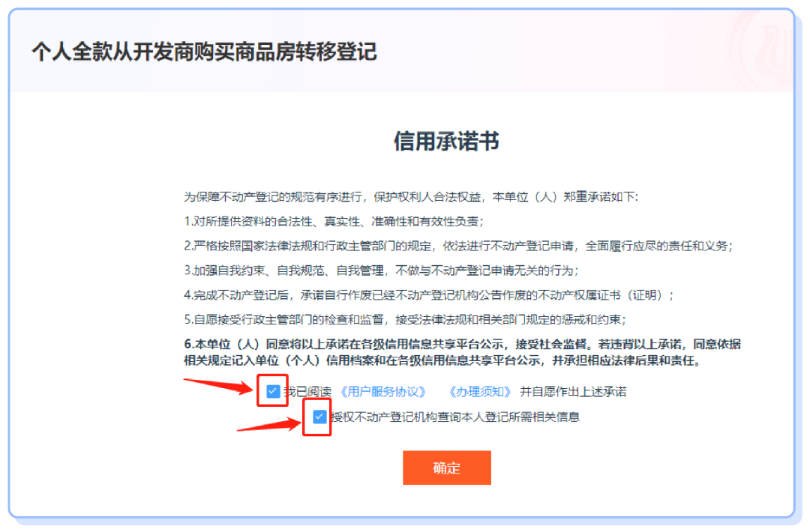Viewport: 810px width, 532px height.
Task: Select commitment item 5 beginning 自愿接受行政主管部门
Action: coord(405,319)
